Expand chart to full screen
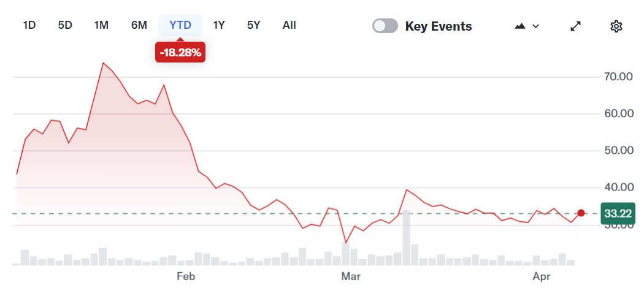The width and height of the screenshot is (644, 296). click(x=575, y=26)
